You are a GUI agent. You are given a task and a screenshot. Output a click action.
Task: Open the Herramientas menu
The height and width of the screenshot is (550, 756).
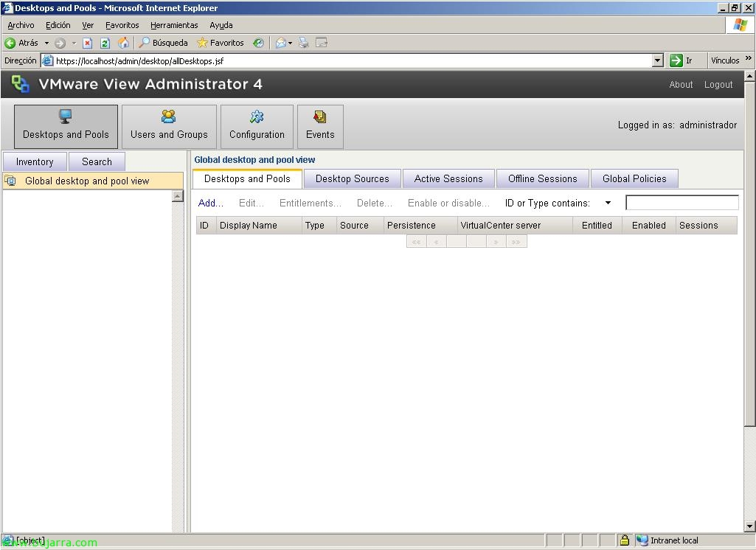point(174,25)
